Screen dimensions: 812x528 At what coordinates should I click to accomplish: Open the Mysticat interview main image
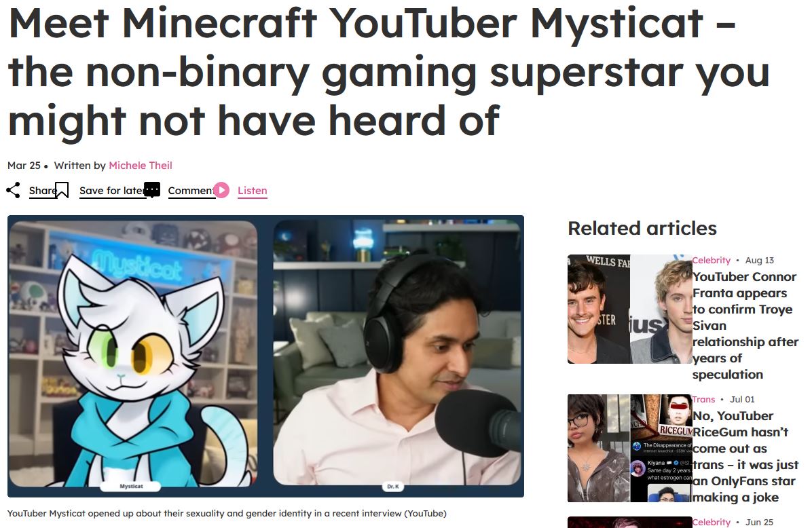pos(265,356)
